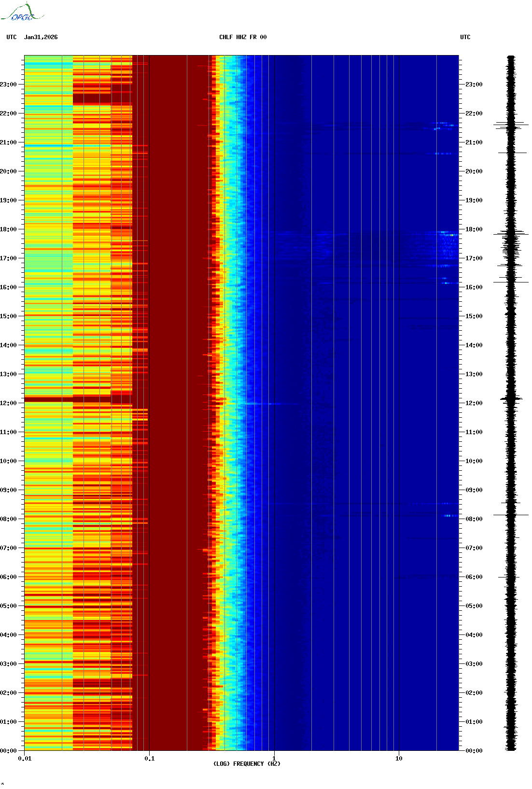Image resolution: width=532 pixels, height=789 pixels.
Task: Select the 12:00 tick on the left axis
Action: tap(8, 403)
